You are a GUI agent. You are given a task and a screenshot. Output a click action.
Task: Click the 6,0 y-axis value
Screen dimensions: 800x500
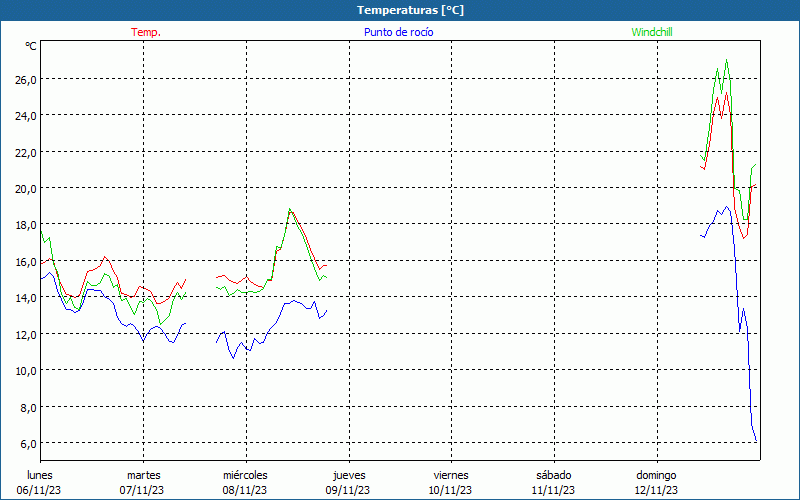coord(28,443)
